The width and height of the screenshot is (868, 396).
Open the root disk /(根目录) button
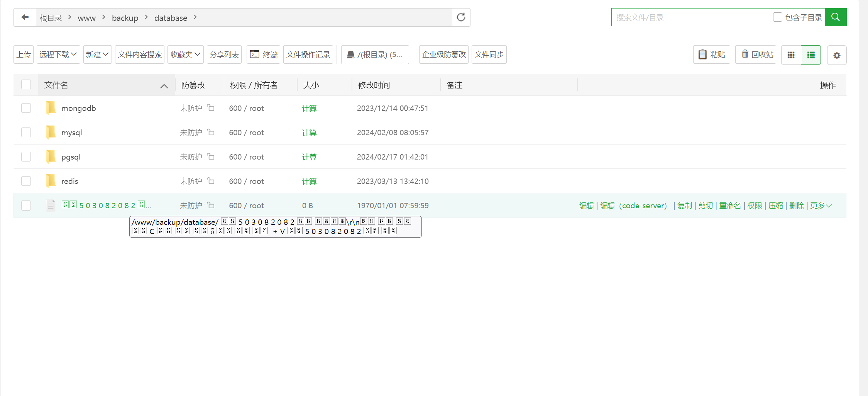tap(375, 54)
